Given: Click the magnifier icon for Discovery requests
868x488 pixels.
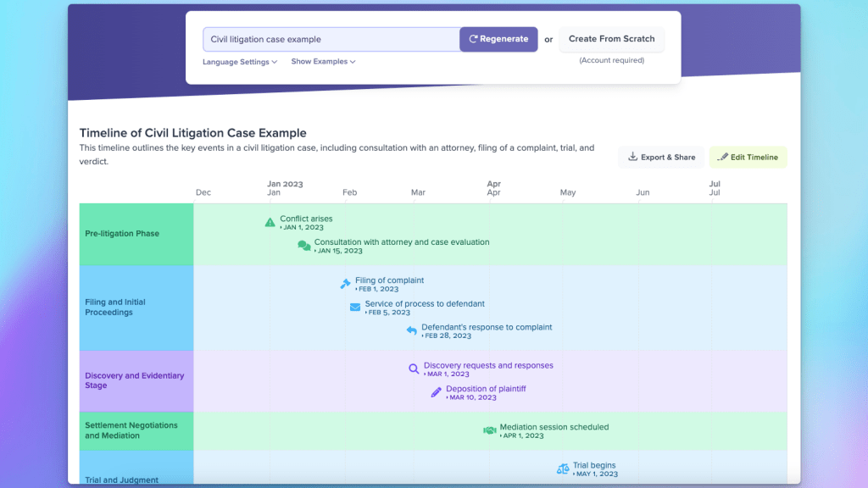Looking at the screenshot, I should (414, 369).
